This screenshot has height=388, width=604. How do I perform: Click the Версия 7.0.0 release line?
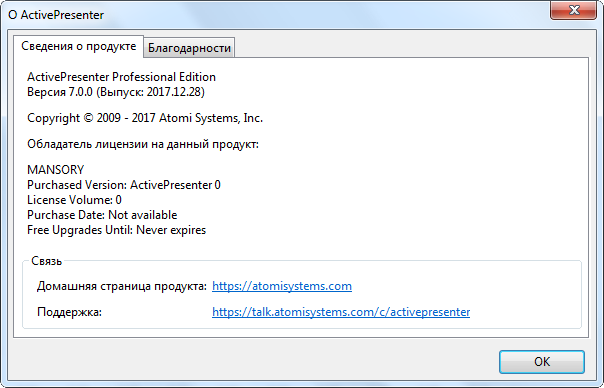point(116,92)
